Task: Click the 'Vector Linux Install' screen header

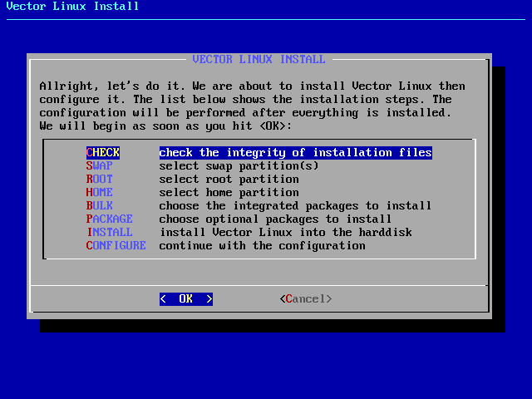Action: 72,7
